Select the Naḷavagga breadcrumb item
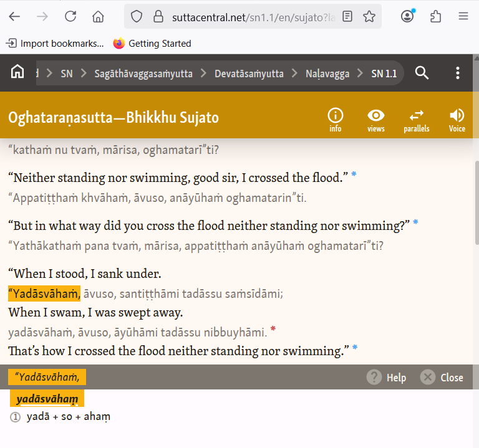Image resolution: width=479 pixels, height=448 pixels. click(327, 74)
